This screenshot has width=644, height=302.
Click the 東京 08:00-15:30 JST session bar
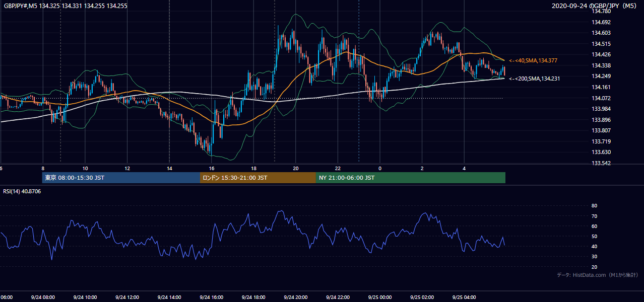(x=121, y=178)
